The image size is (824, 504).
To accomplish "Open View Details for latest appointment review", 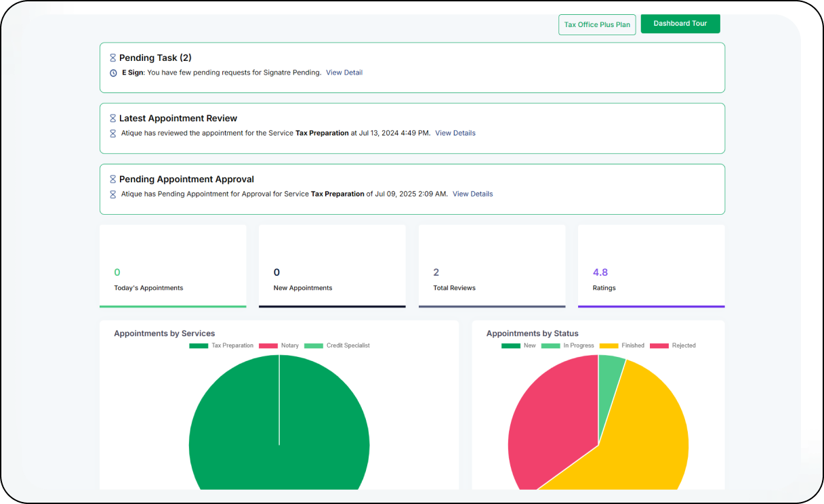I will click(x=455, y=133).
